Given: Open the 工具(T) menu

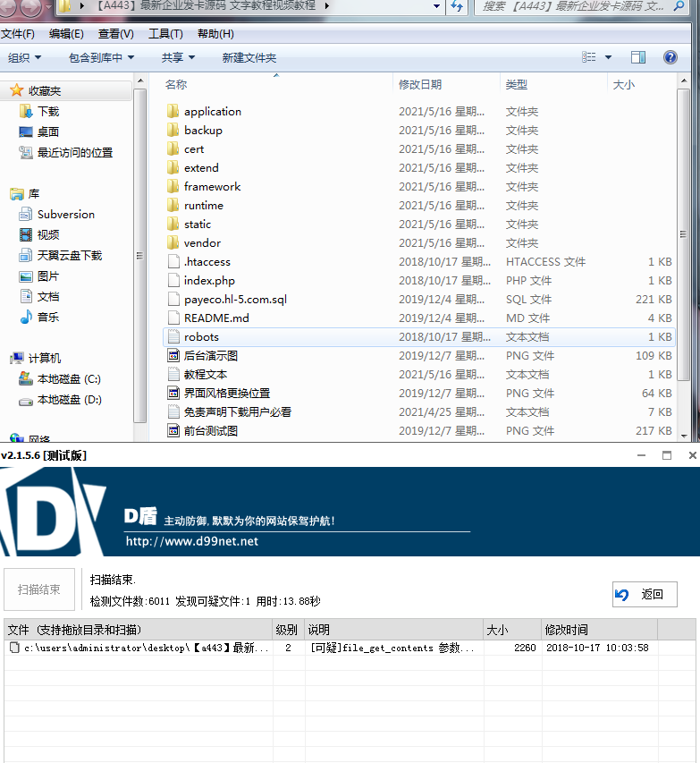Looking at the screenshot, I should point(166,34).
